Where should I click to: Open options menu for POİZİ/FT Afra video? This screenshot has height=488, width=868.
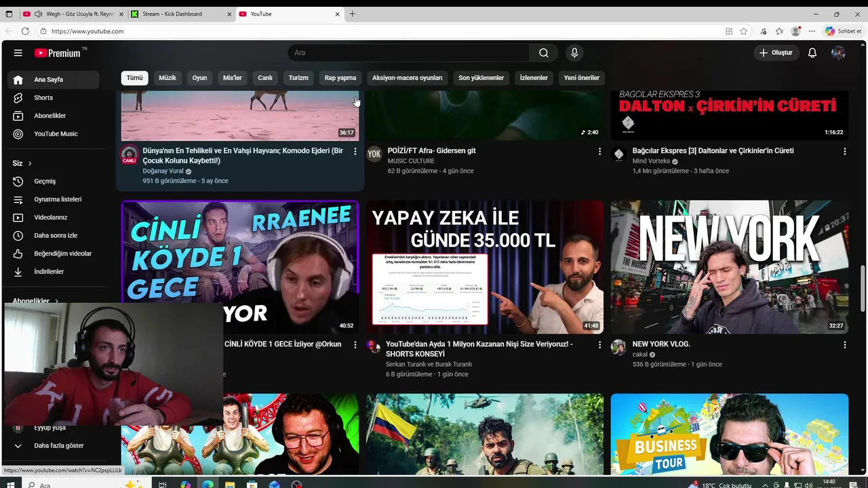(x=599, y=151)
